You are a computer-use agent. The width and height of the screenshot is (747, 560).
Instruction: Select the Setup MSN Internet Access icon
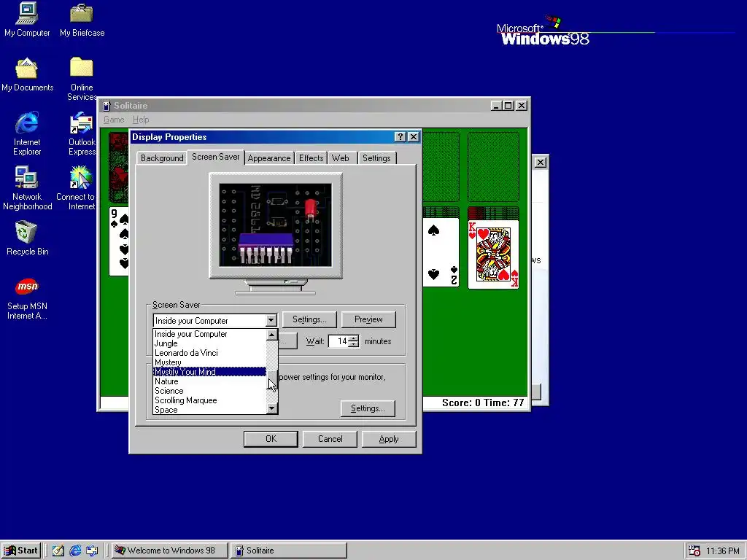click(x=27, y=298)
